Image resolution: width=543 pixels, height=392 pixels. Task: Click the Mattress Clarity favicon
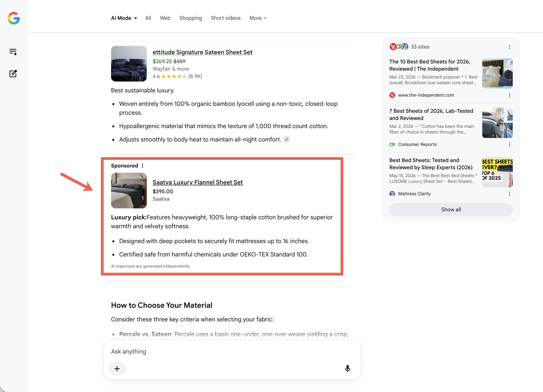click(392, 194)
